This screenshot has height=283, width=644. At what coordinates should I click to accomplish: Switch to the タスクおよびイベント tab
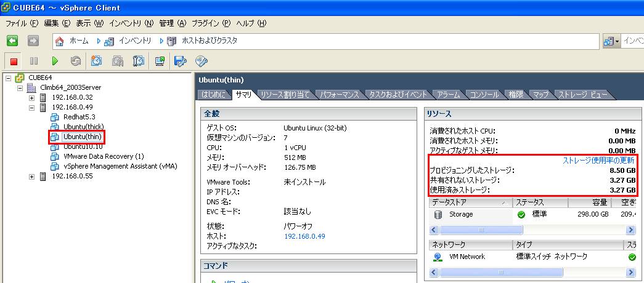pos(398,95)
